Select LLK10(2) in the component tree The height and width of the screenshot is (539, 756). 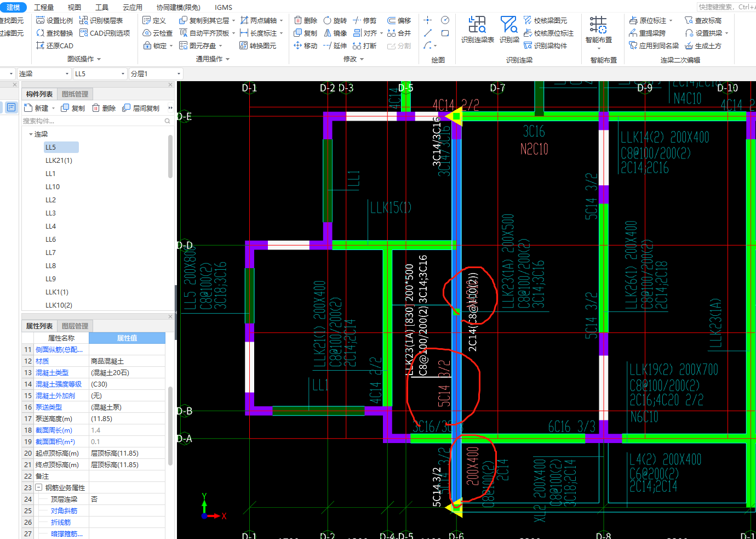click(x=59, y=305)
